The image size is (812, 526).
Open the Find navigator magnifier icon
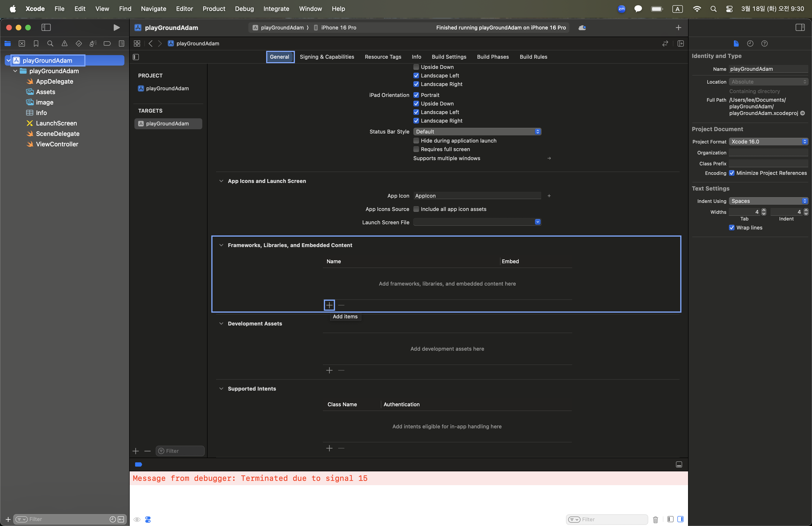click(50, 43)
